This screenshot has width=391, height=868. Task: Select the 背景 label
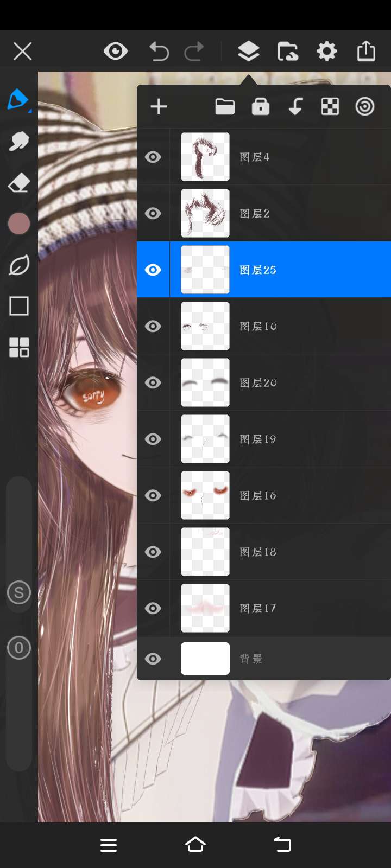251,659
